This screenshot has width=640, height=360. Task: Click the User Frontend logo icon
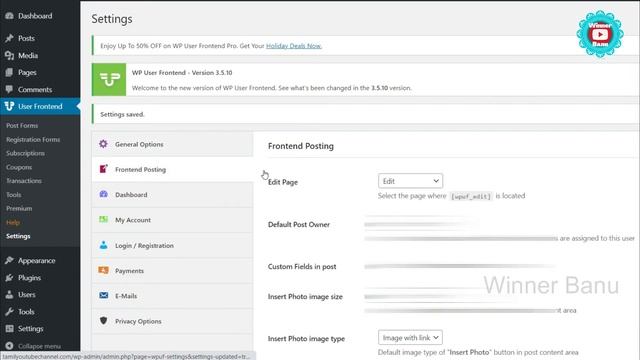(9, 106)
